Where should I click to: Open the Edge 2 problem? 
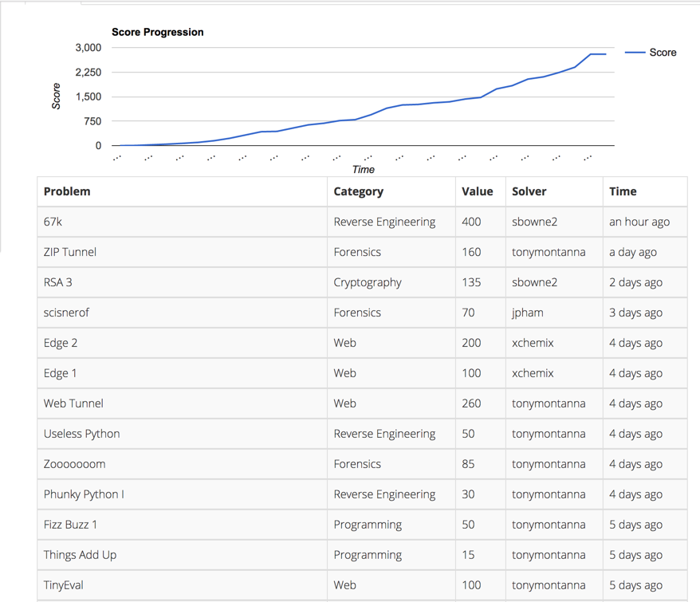pos(61,343)
